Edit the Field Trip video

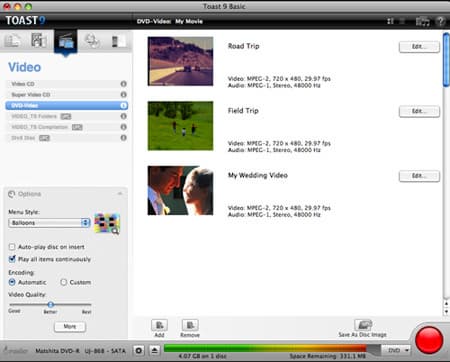pos(419,111)
